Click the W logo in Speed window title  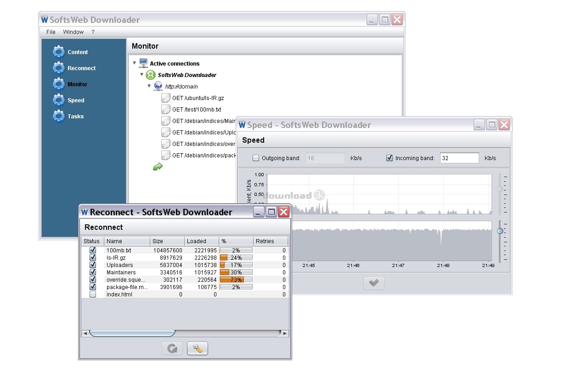point(242,124)
